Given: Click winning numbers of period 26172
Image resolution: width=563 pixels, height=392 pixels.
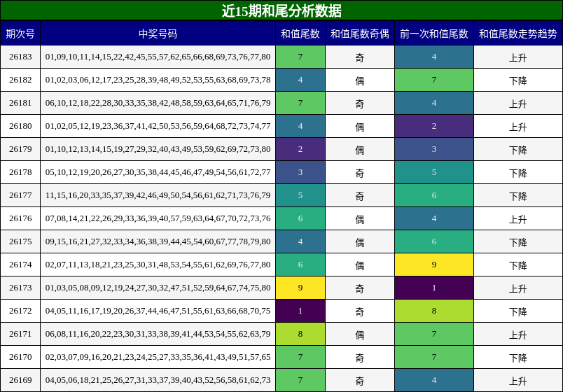Looking at the screenshot, I should click(x=158, y=311).
